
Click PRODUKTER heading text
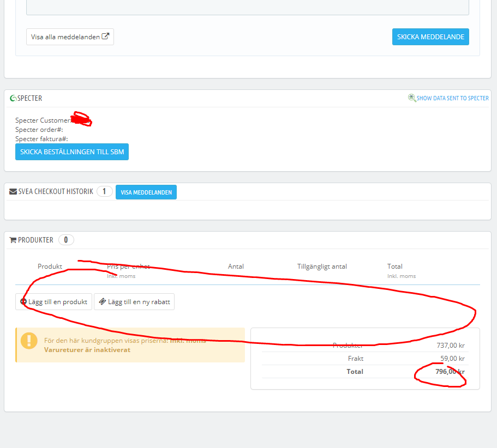[35, 240]
